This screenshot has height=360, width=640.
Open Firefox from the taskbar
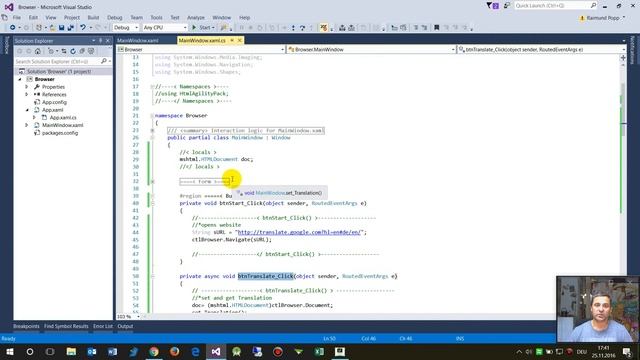(175, 351)
